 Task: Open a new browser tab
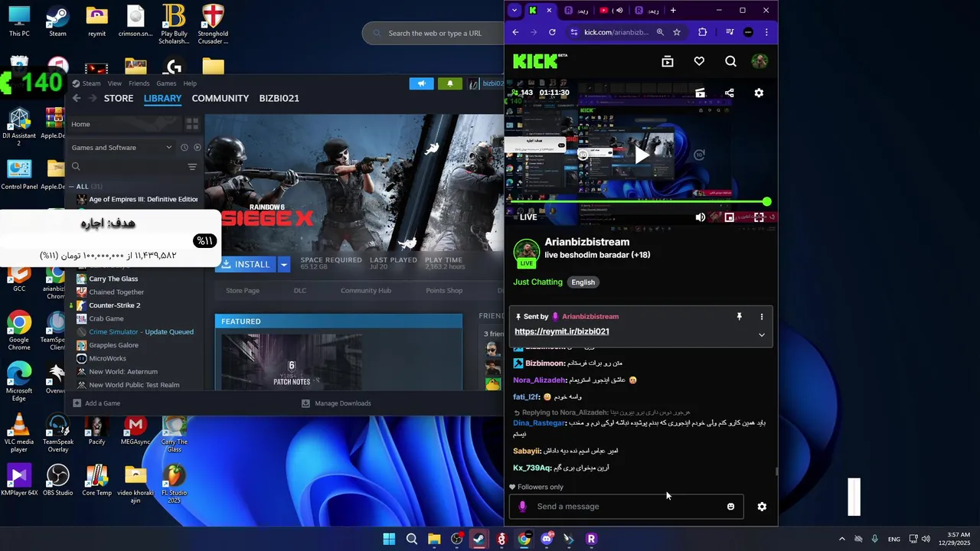click(x=673, y=11)
